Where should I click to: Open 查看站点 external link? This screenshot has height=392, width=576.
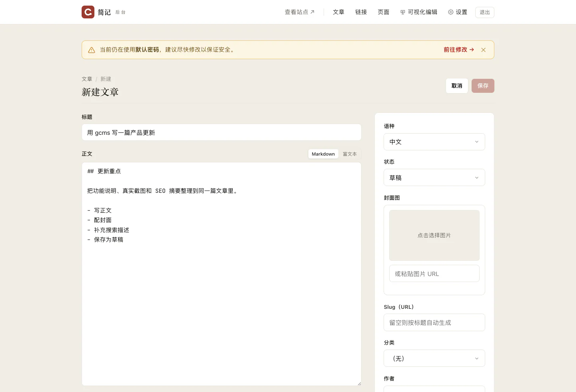(x=300, y=12)
